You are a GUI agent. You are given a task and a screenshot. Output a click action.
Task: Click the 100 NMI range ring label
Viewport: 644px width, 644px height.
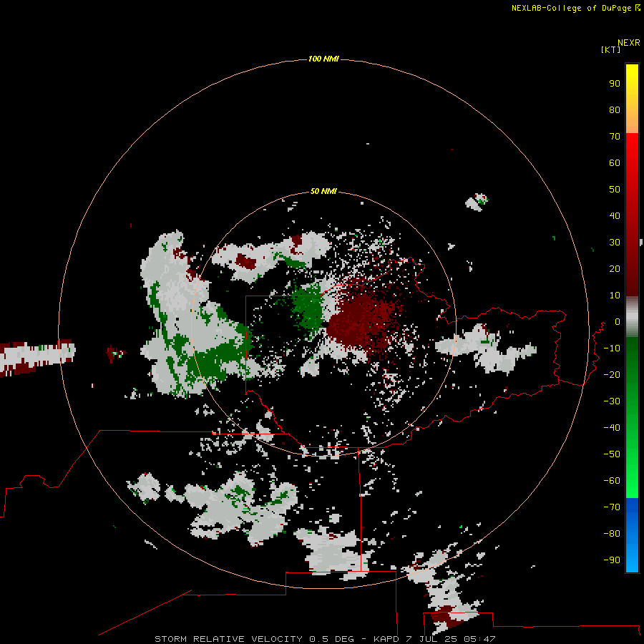pyautogui.click(x=323, y=59)
